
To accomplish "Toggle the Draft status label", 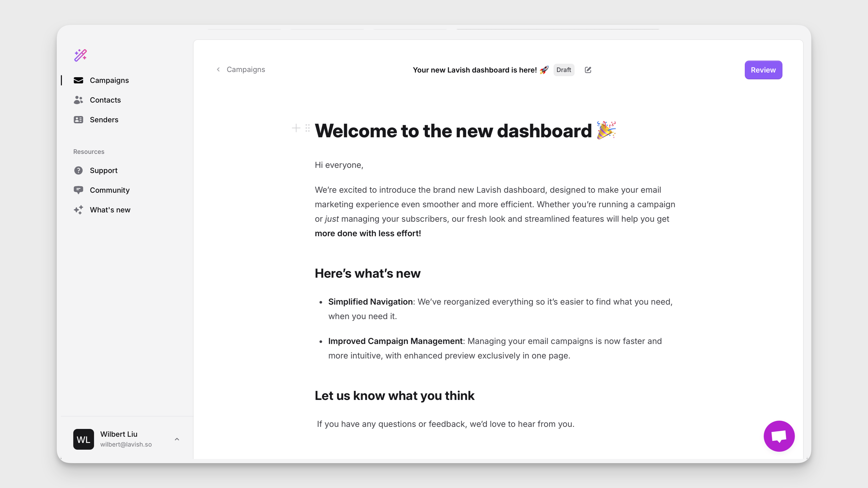I will 563,70.
